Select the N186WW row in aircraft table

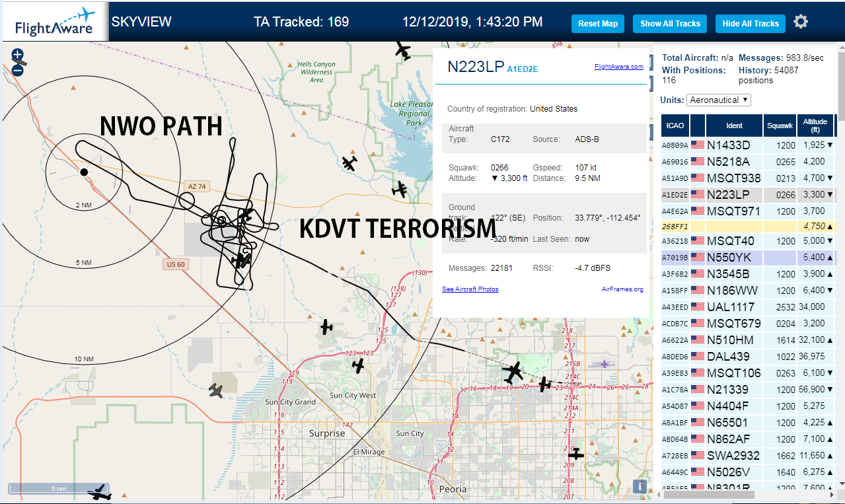[748, 291]
